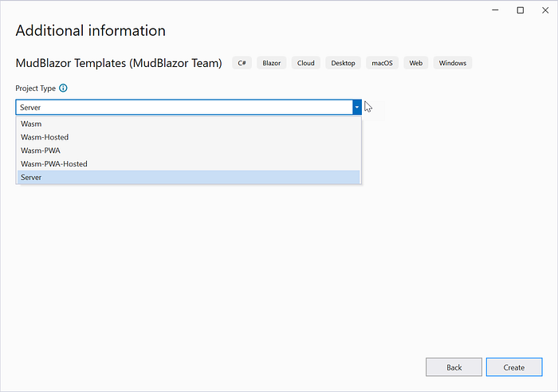
Task: Click the Cloud tag
Action: point(305,63)
